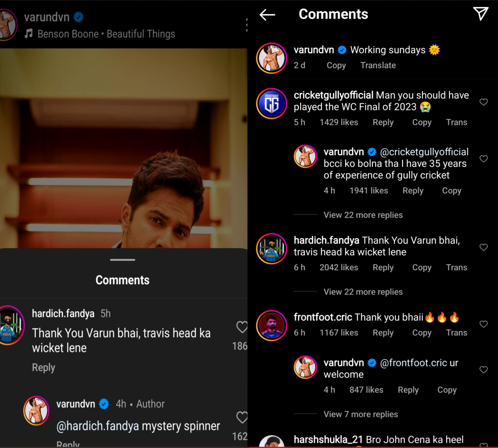Screen dimensions: 498x448
Task: Tap the music note audio icon
Action: click(x=29, y=33)
